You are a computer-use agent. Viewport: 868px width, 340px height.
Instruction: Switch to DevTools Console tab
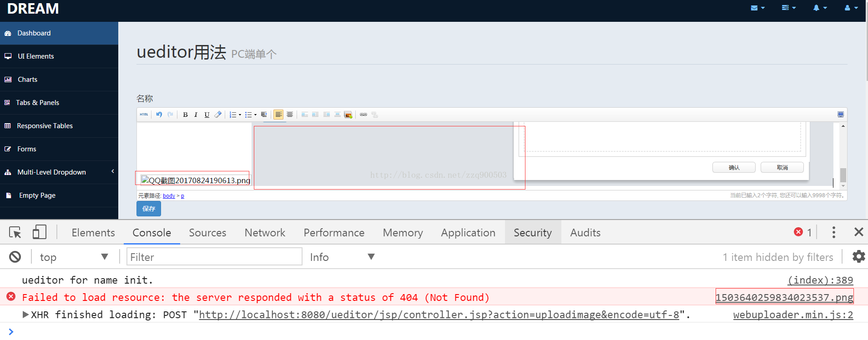pyautogui.click(x=152, y=233)
